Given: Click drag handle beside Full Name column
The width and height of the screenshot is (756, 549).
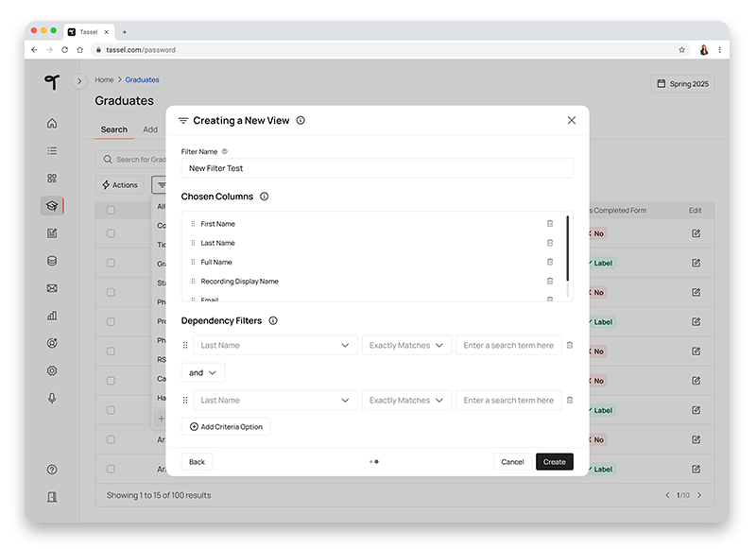Looking at the screenshot, I should (193, 263).
